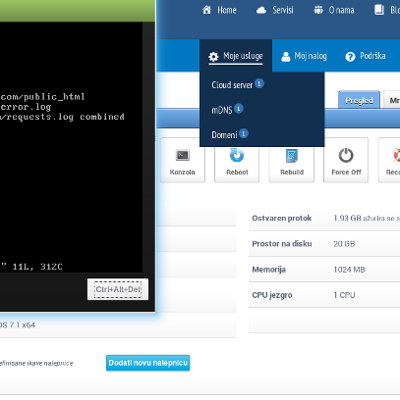Viewport: 400px width, 400px height.
Task: Click the Servisi cloud icon
Action: click(261, 10)
